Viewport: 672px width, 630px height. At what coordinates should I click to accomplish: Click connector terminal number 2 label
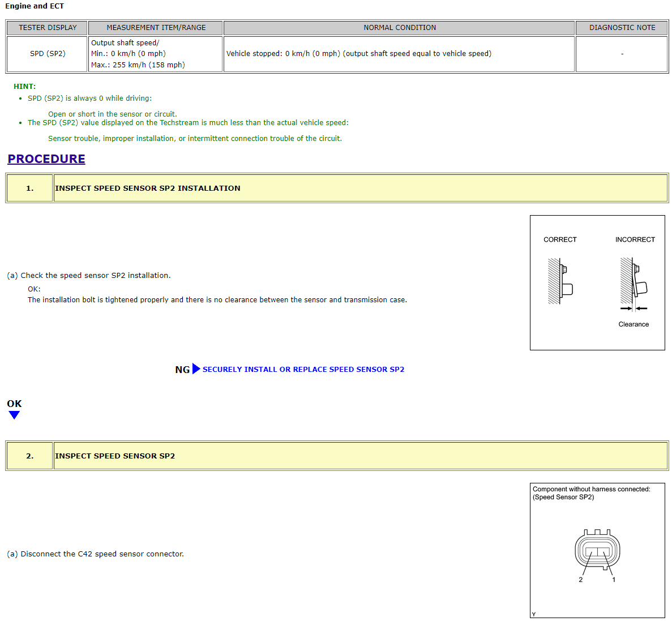[x=581, y=580]
